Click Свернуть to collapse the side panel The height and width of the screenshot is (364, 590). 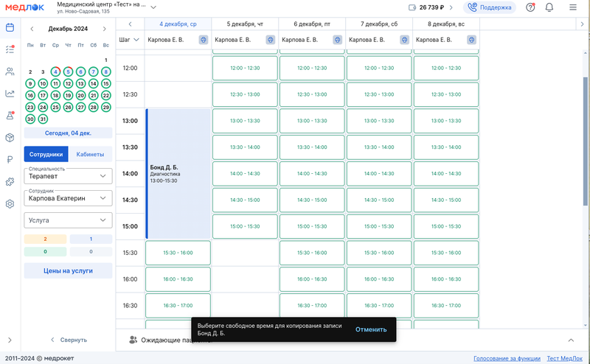point(69,340)
